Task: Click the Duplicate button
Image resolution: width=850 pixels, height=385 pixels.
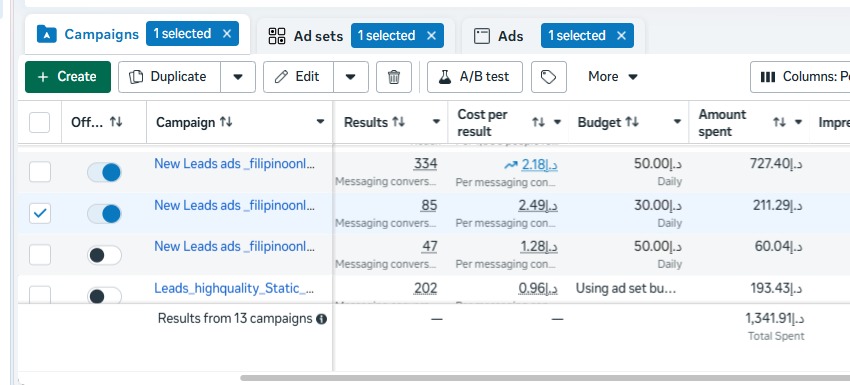Action: [x=169, y=77]
